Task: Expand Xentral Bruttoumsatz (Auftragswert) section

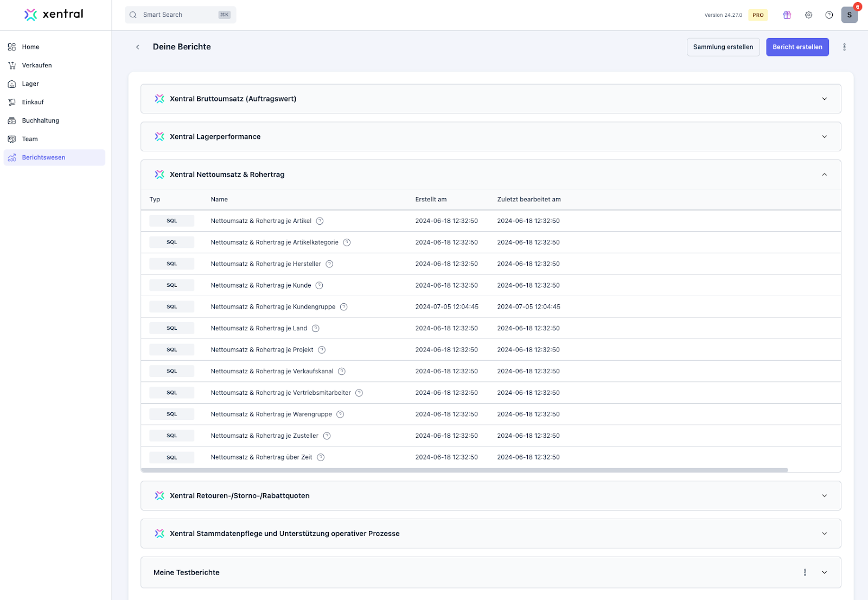Action: pos(824,99)
